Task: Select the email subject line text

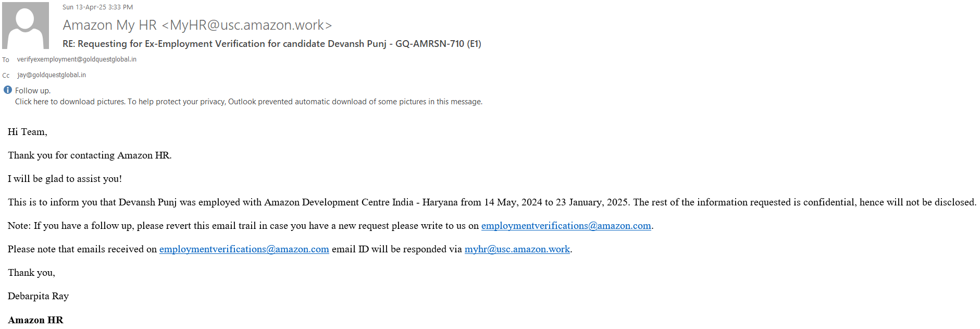Action: [271, 44]
